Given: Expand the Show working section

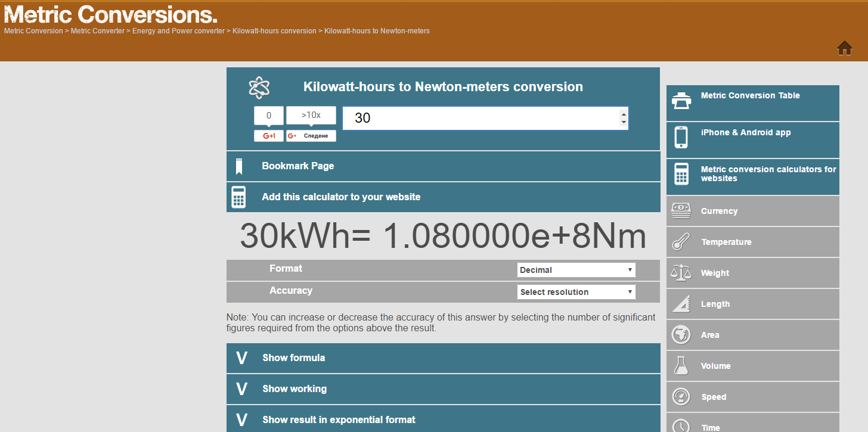Looking at the screenshot, I should [x=444, y=389].
